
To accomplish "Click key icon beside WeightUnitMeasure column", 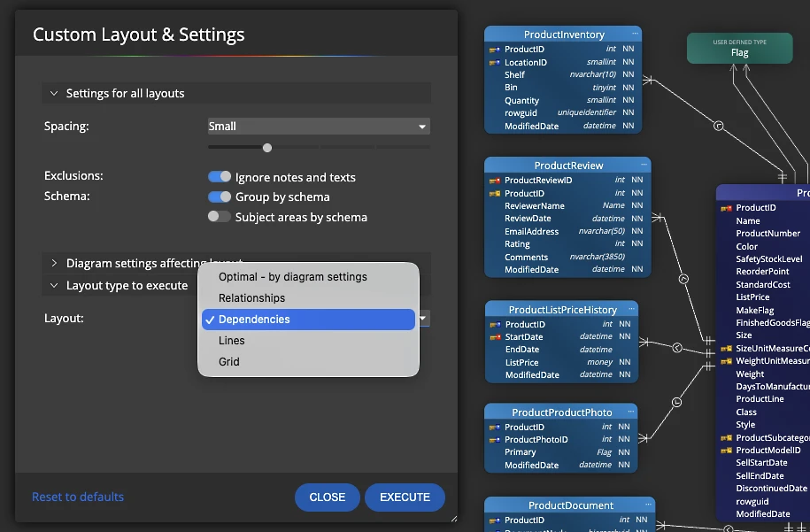I will pos(726,361).
